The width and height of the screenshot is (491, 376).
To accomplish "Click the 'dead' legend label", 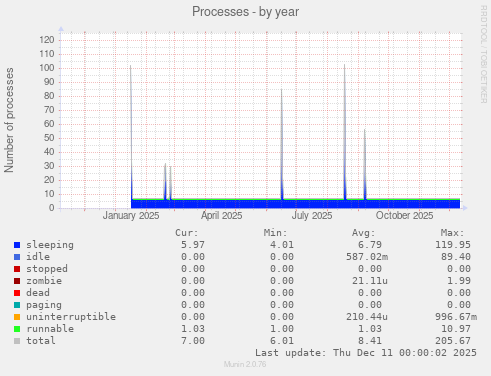I will click(38, 293).
